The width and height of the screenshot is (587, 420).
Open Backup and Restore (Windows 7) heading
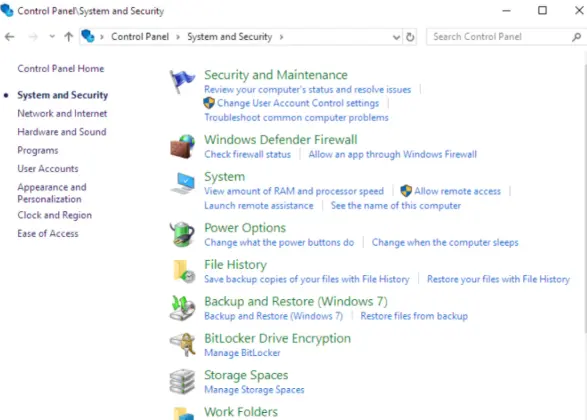coord(296,301)
